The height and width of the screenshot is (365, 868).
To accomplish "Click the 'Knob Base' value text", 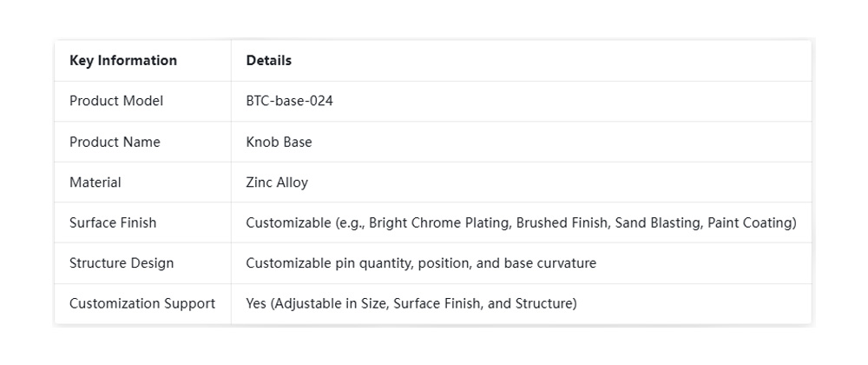I will point(279,142).
